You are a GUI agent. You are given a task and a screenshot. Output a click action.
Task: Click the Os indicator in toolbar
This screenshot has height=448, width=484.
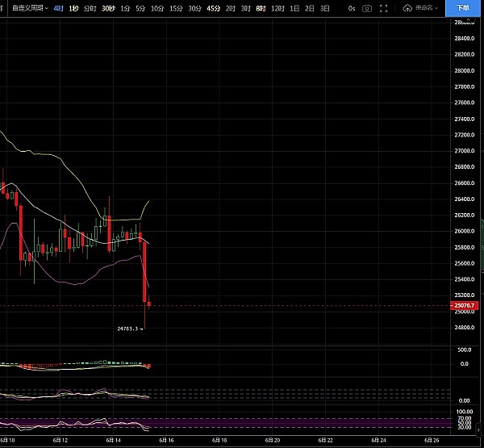351,8
